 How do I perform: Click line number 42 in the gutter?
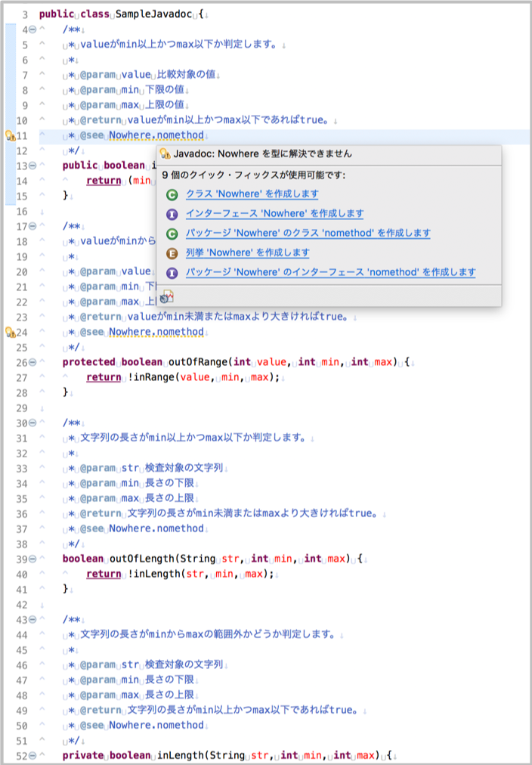coord(22,605)
